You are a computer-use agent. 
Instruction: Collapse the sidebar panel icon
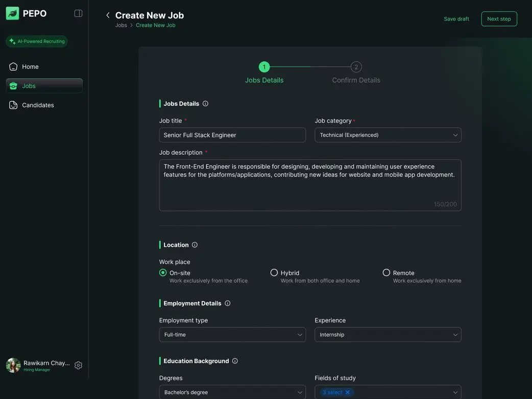[78, 13]
